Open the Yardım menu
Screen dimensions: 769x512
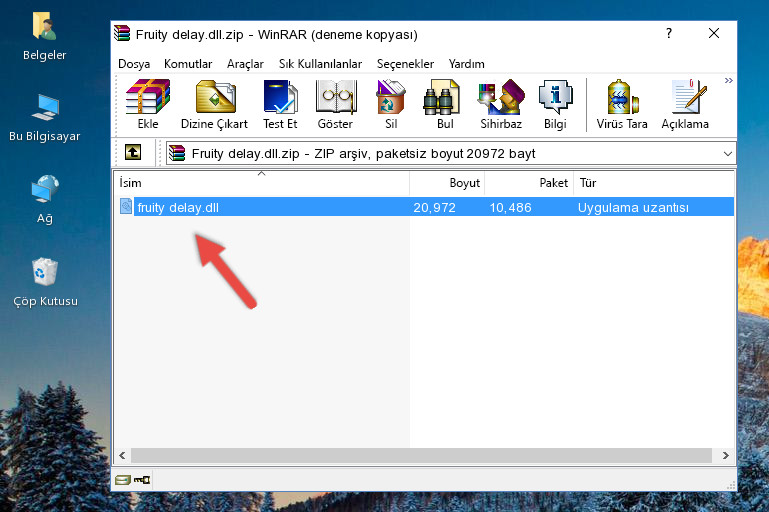pyautogui.click(x=466, y=64)
